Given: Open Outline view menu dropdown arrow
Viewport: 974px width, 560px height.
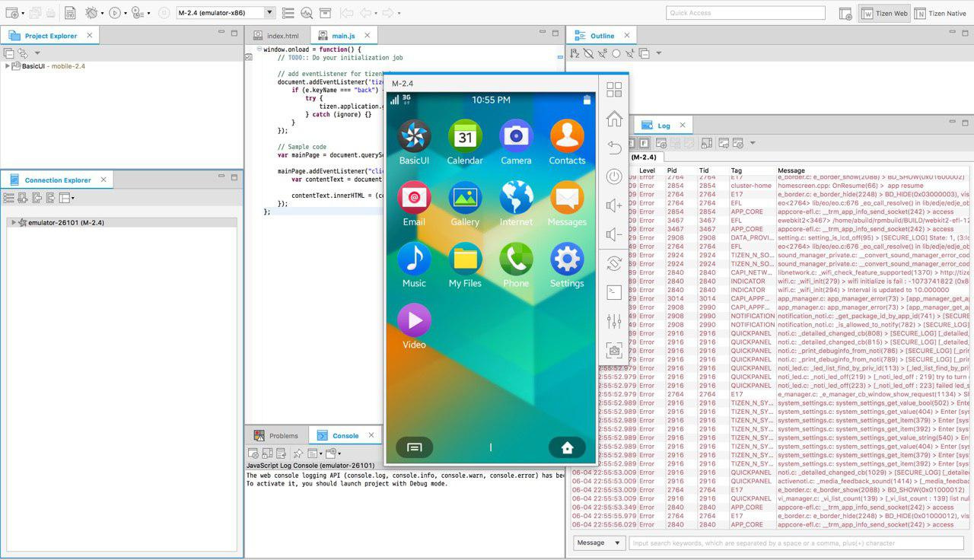Looking at the screenshot, I should point(659,53).
